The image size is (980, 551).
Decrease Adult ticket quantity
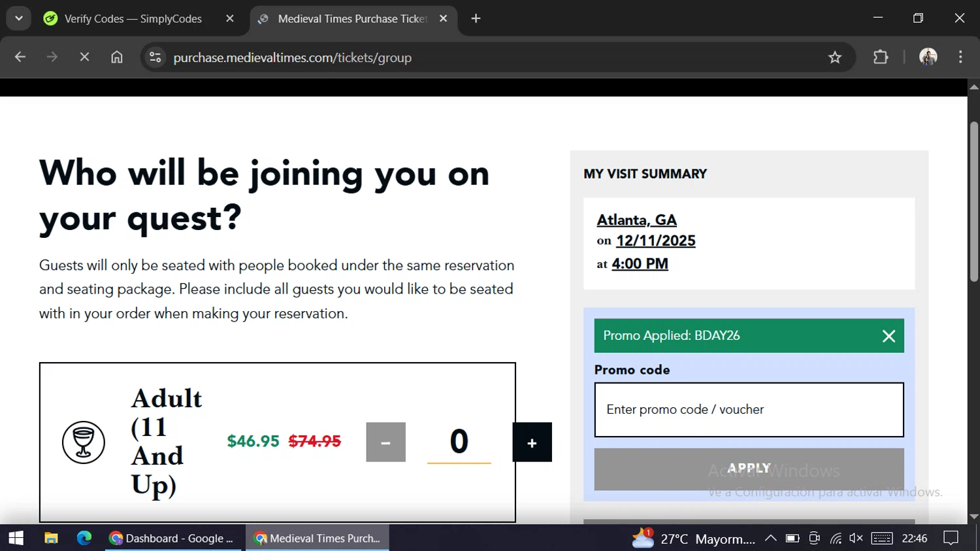385,442
